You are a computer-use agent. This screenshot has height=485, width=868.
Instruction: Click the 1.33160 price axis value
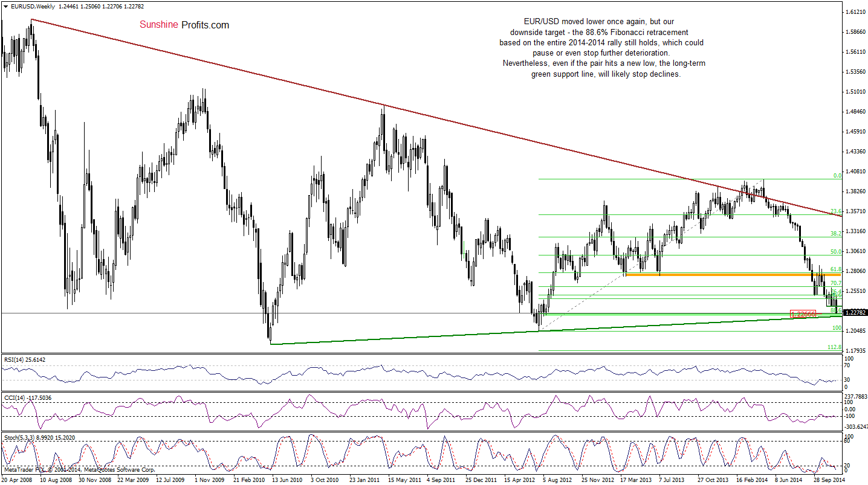855,231
